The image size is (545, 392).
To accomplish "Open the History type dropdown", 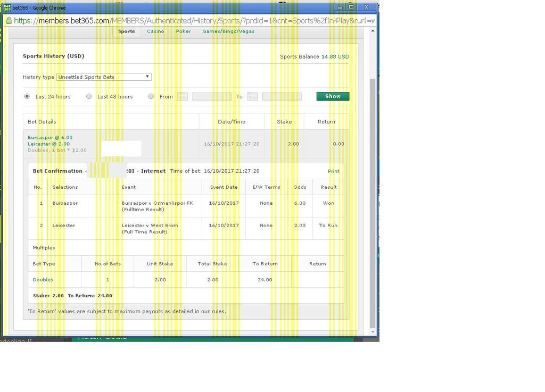I will (104, 77).
